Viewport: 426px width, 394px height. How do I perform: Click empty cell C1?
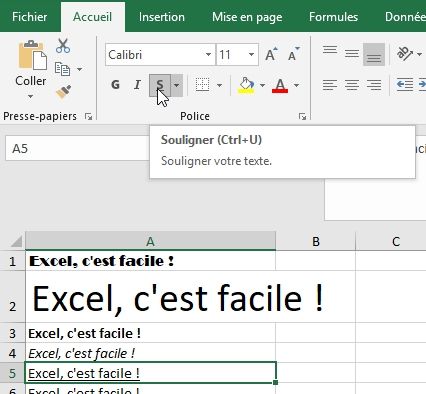[x=391, y=261]
